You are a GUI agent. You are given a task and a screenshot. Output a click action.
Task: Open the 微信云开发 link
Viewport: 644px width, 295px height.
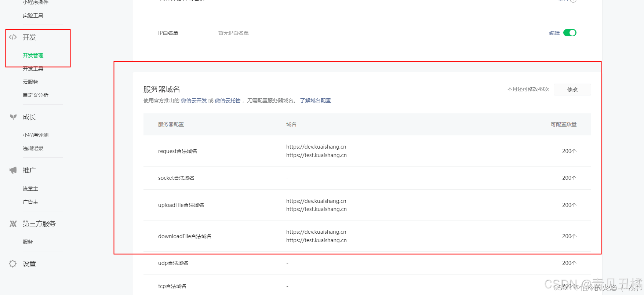194,101
